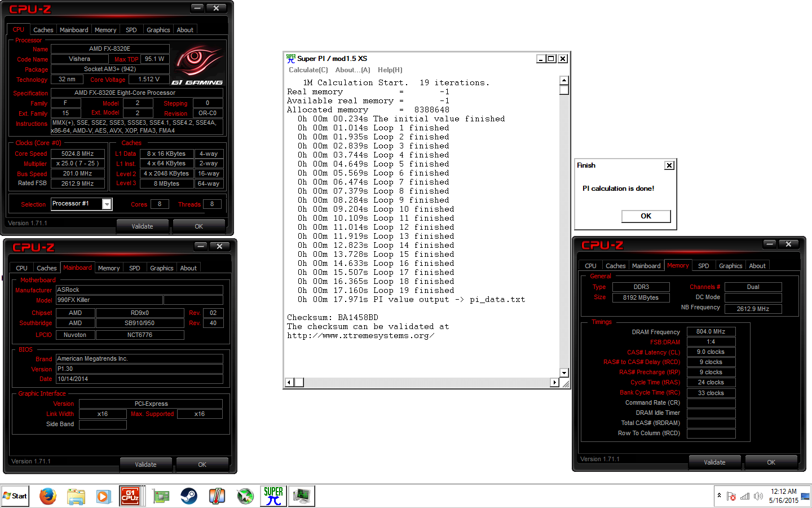
Task: Click Validate in the CPU tab window
Action: point(142,226)
